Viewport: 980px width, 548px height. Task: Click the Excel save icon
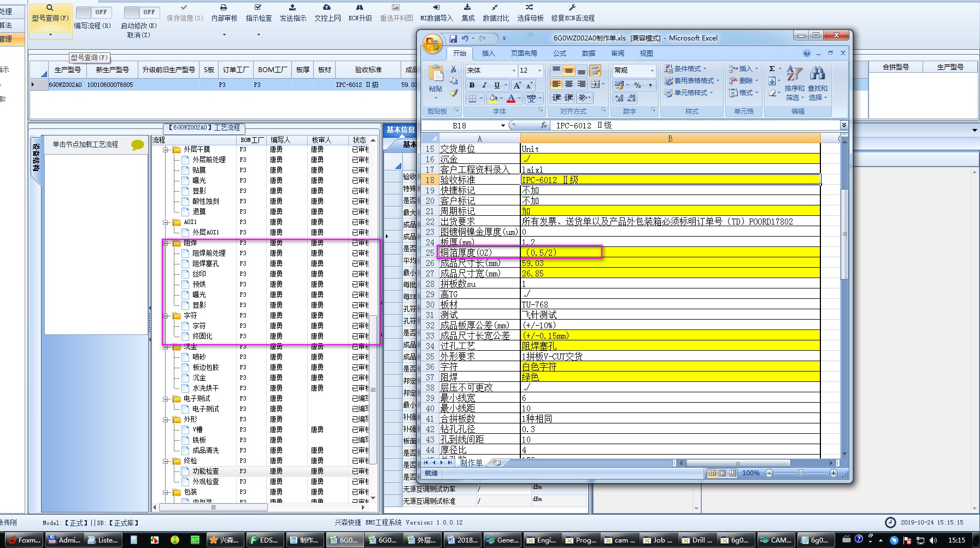(453, 38)
